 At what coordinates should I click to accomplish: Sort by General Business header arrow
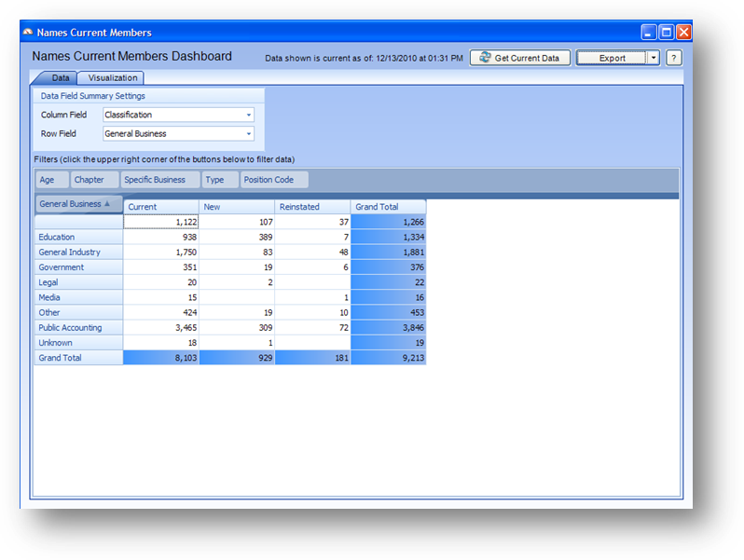(107, 203)
